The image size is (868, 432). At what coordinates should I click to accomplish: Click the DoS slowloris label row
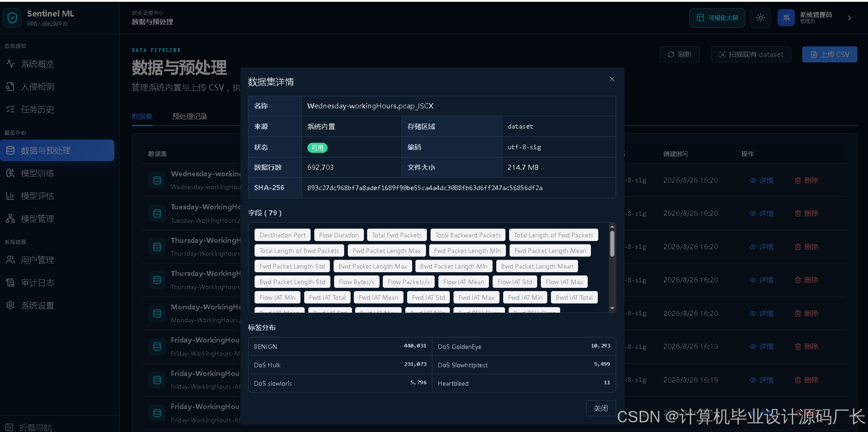point(340,383)
